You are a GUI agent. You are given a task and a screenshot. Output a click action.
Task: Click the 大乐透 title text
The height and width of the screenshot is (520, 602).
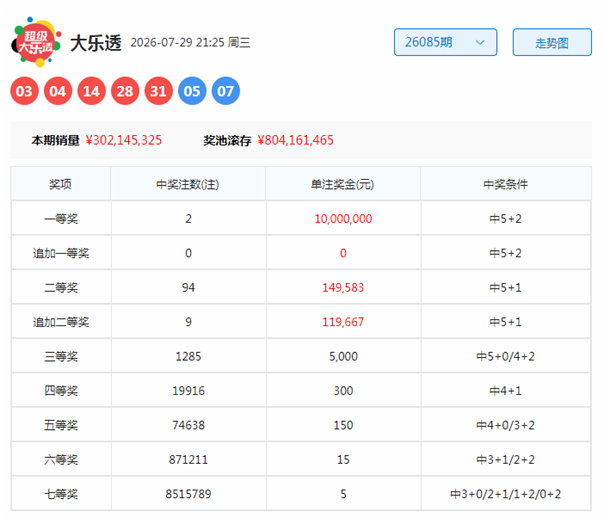[x=96, y=43]
